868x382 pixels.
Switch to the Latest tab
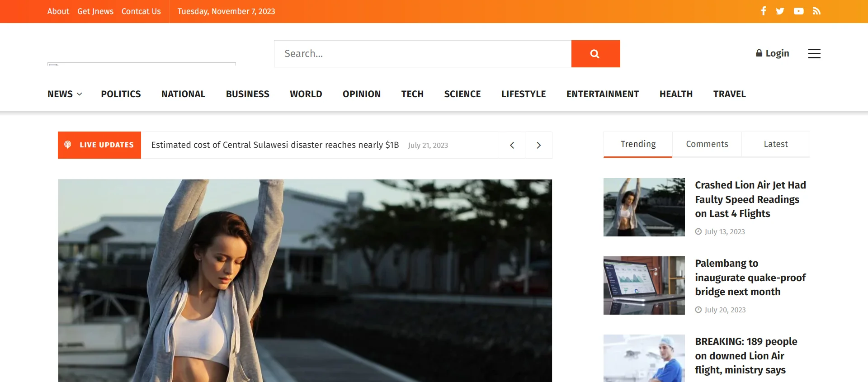coord(776,144)
